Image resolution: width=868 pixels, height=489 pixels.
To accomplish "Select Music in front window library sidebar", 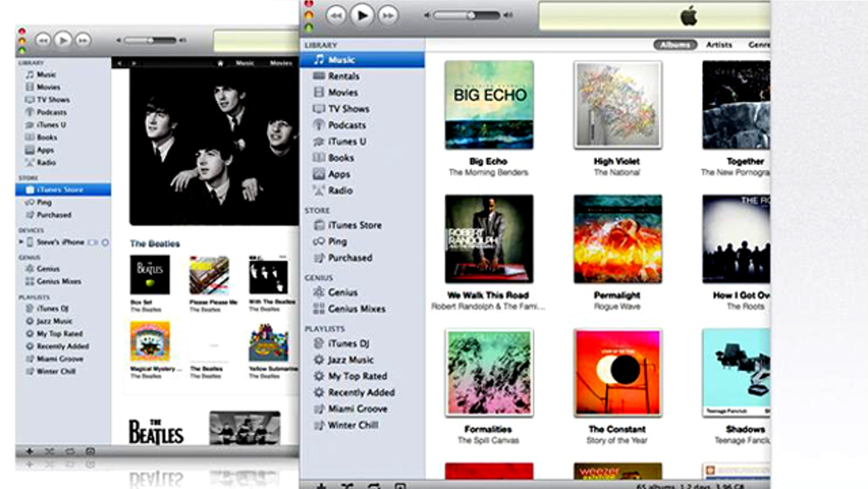I will tap(362, 60).
